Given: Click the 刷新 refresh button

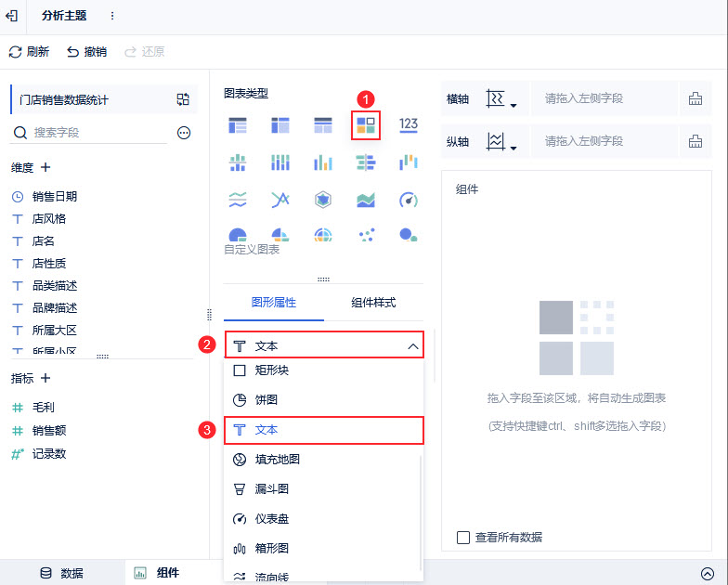Looking at the screenshot, I should tap(29, 52).
